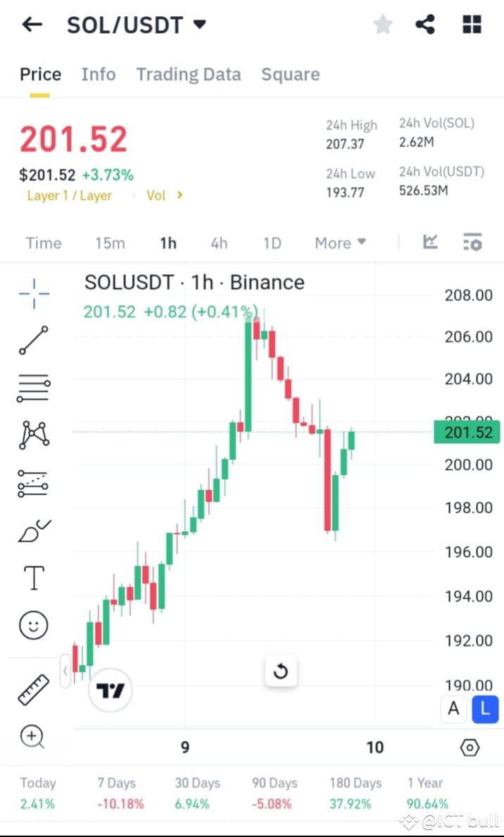The height and width of the screenshot is (837, 504).
Task: Switch to the Trading Data tab
Action: [189, 74]
